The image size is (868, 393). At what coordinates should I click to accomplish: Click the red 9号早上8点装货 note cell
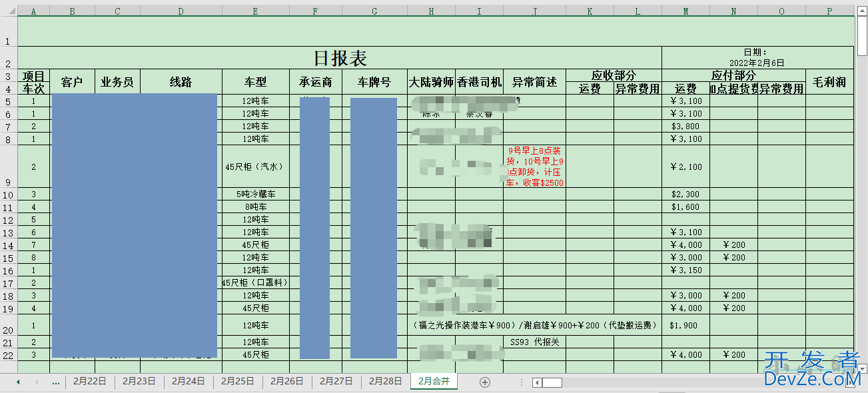coord(535,167)
